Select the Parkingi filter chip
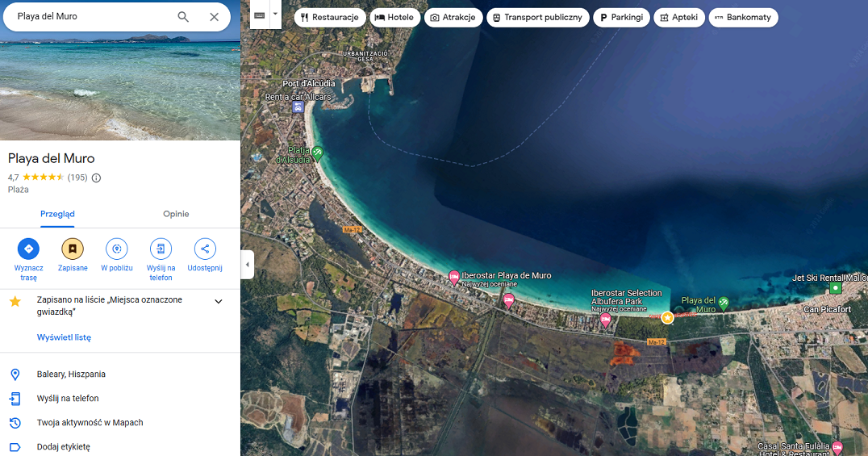This screenshot has height=456, width=868. [x=622, y=17]
